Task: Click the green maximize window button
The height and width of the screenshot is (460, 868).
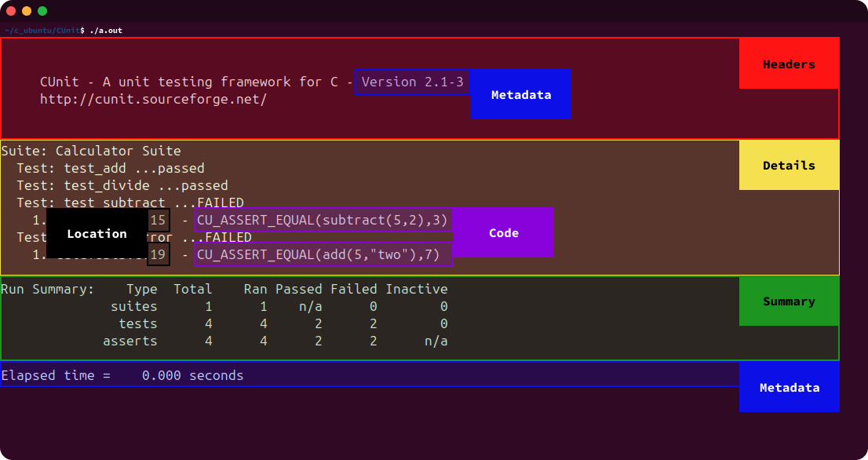Action: (x=42, y=11)
